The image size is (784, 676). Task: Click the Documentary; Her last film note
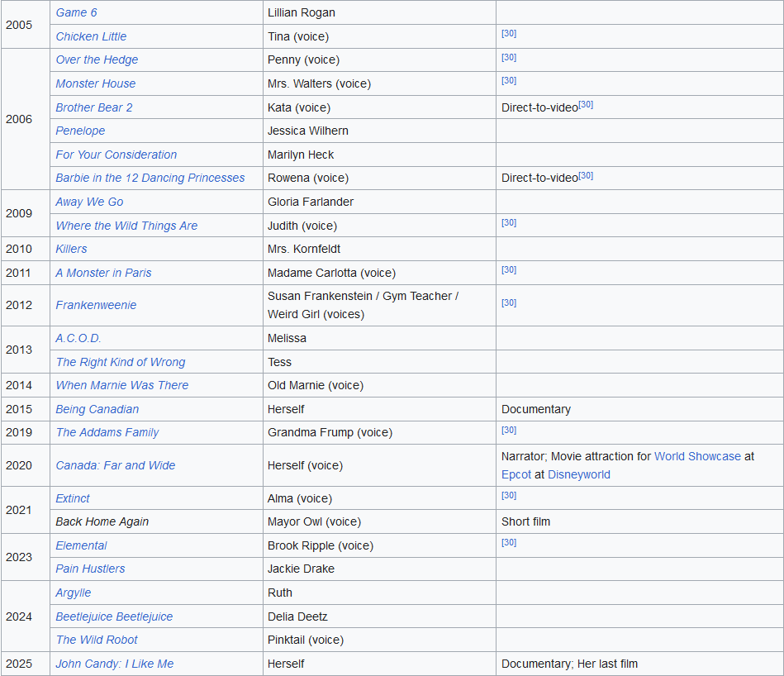pos(569,664)
